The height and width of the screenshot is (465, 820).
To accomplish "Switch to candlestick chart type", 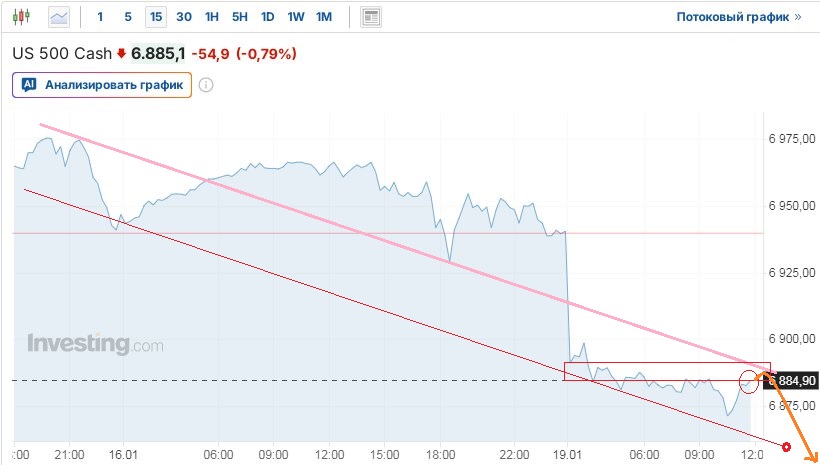I will [x=23, y=17].
